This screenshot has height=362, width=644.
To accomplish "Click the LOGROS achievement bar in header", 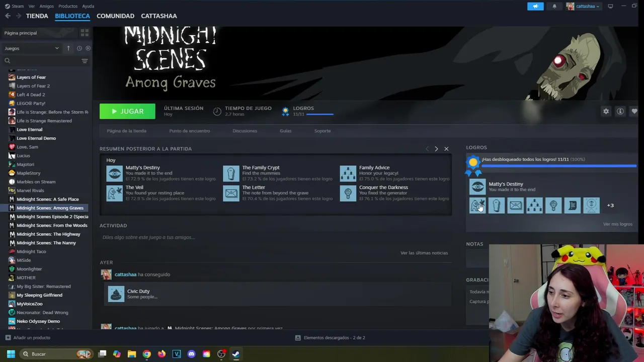I will click(320, 115).
